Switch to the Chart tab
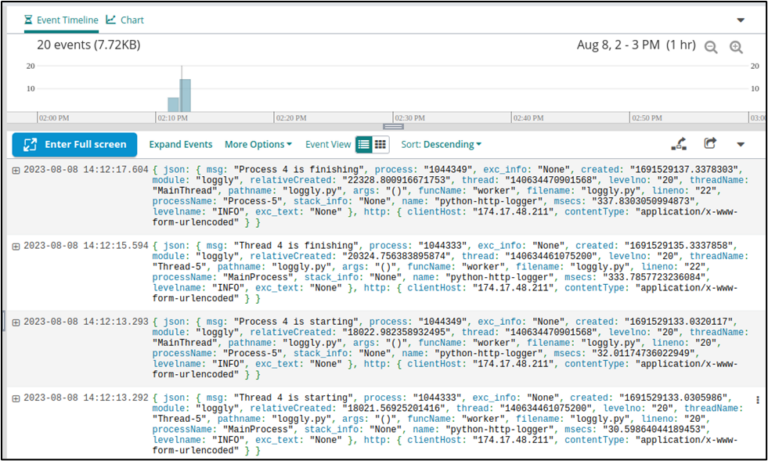768x461 pixels. (126, 19)
